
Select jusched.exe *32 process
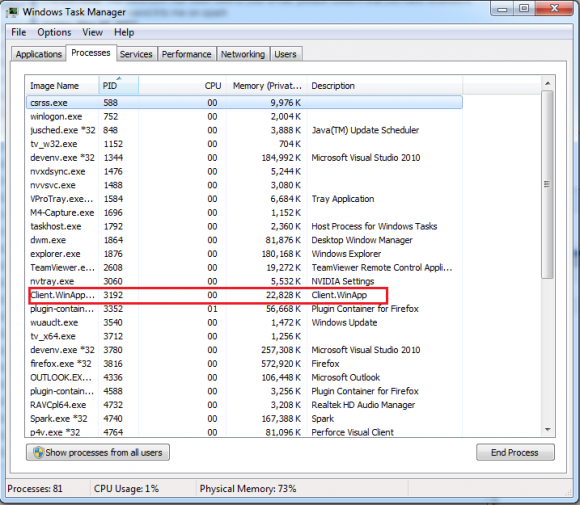[x=244, y=130]
